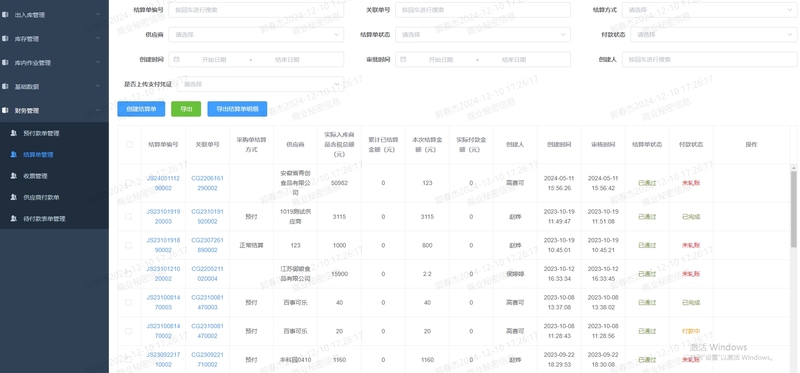Image resolution: width=800 pixels, height=373 pixels.
Task: Expand the 出入库管理 menu chevron
Action: point(97,15)
